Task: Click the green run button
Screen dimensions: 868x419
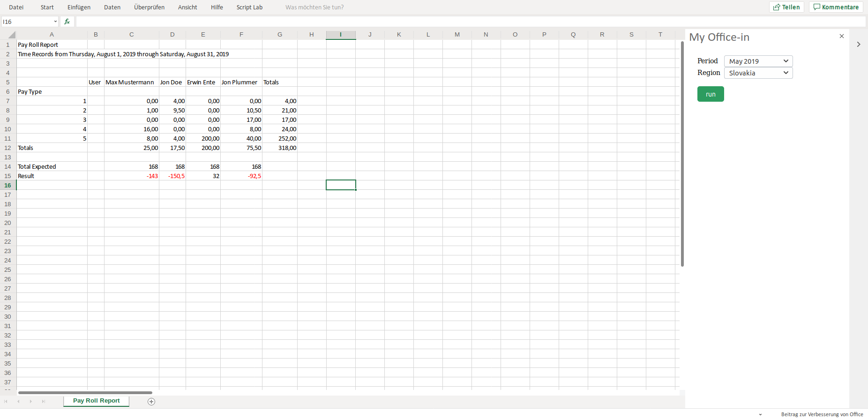Action: pos(711,94)
